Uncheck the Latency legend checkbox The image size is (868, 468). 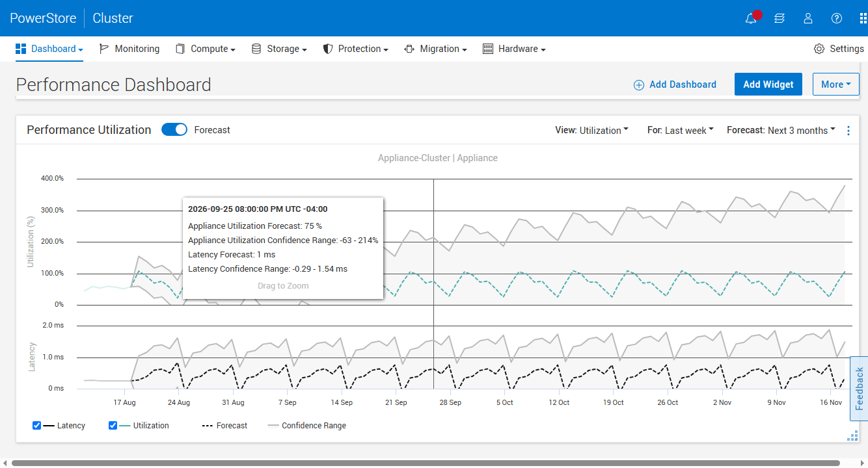tap(37, 426)
